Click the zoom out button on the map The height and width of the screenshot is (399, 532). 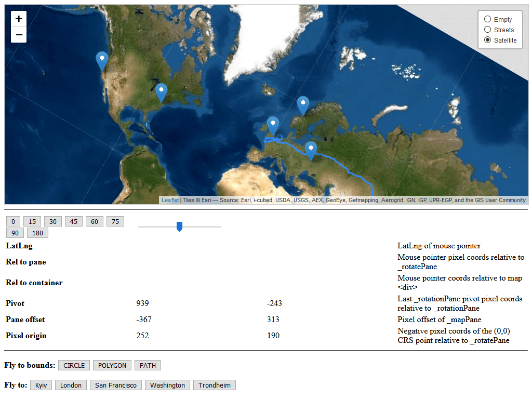pos(18,34)
